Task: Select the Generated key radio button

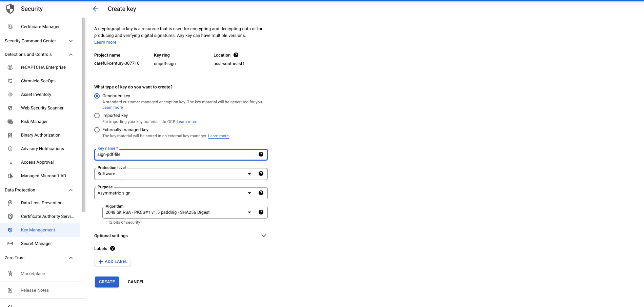Action: point(97,96)
